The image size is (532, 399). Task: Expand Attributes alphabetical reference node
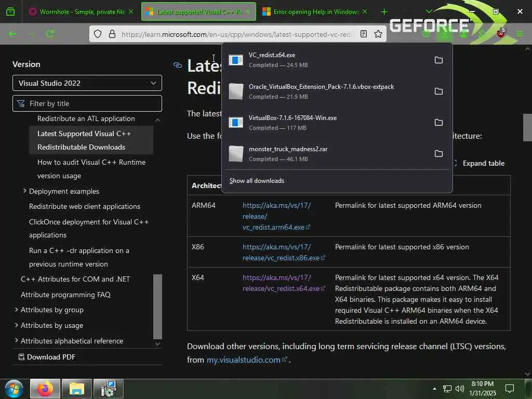point(16,340)
